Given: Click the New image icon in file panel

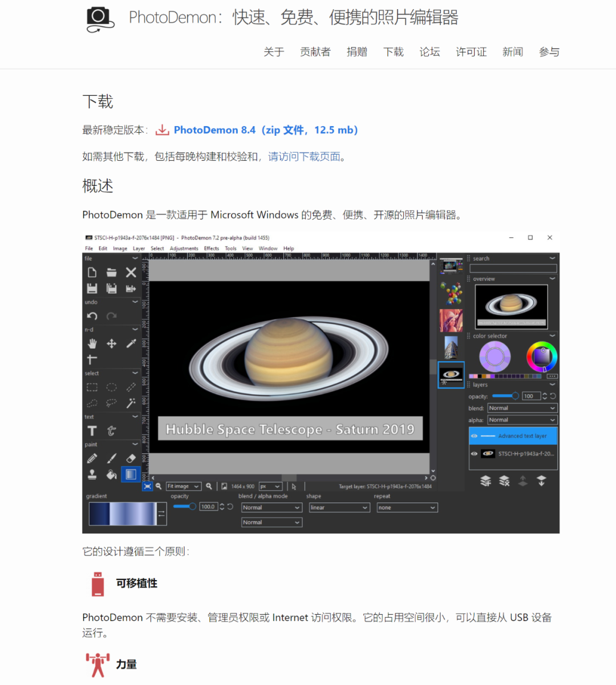Looking at the screenshot, I should (x=92, y=273).
